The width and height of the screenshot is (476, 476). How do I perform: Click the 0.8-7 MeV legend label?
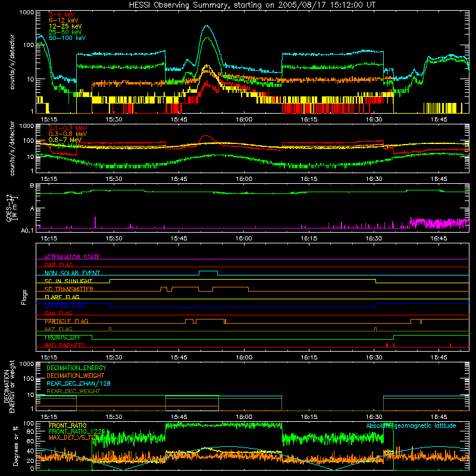pos(65,140)
